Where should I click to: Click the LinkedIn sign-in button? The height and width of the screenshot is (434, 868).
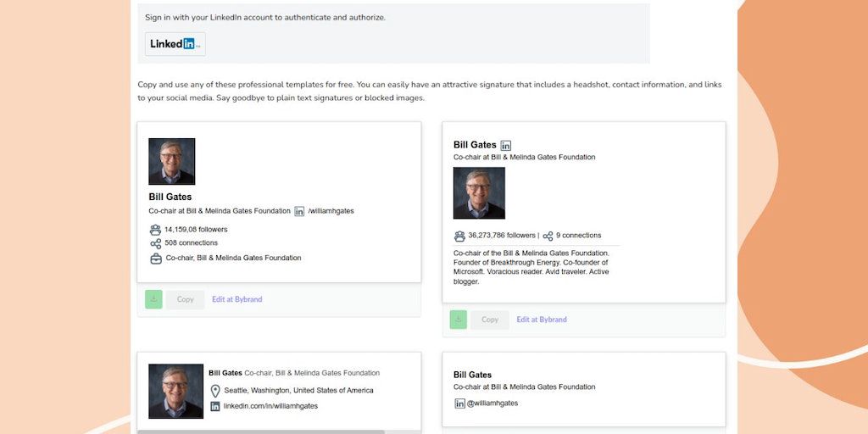click(175, 44)
